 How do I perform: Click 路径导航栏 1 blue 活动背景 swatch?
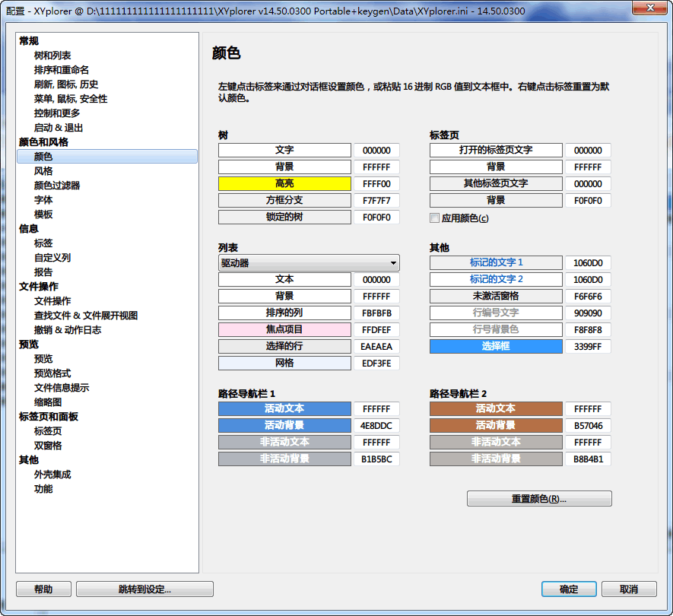coord(284,425)
